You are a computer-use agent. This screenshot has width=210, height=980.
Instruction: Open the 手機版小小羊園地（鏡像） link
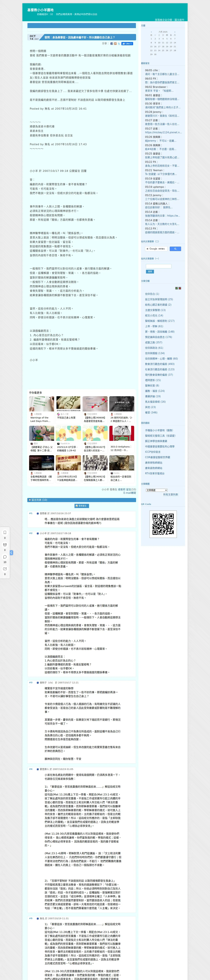tap(159, 430)
